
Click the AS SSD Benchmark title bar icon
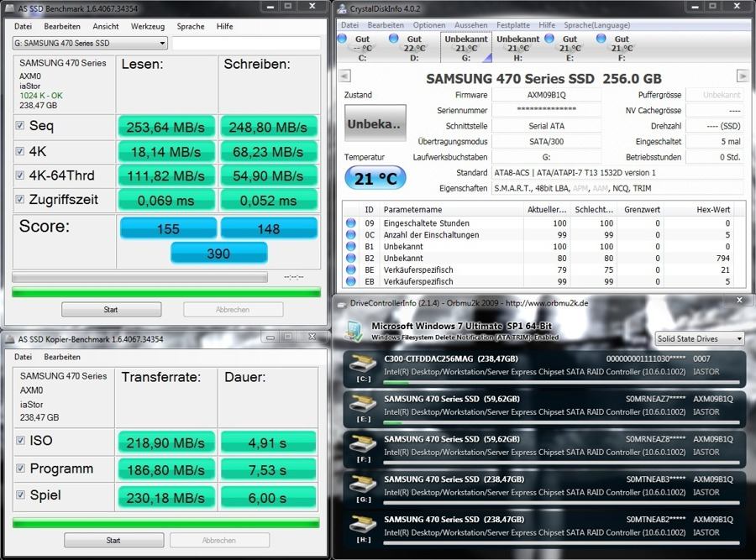click(x=9, y=8)
